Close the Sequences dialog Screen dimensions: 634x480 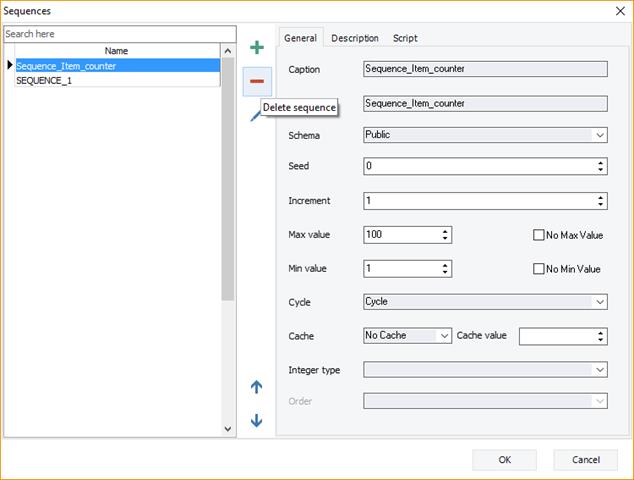click(x=620, y=11)
